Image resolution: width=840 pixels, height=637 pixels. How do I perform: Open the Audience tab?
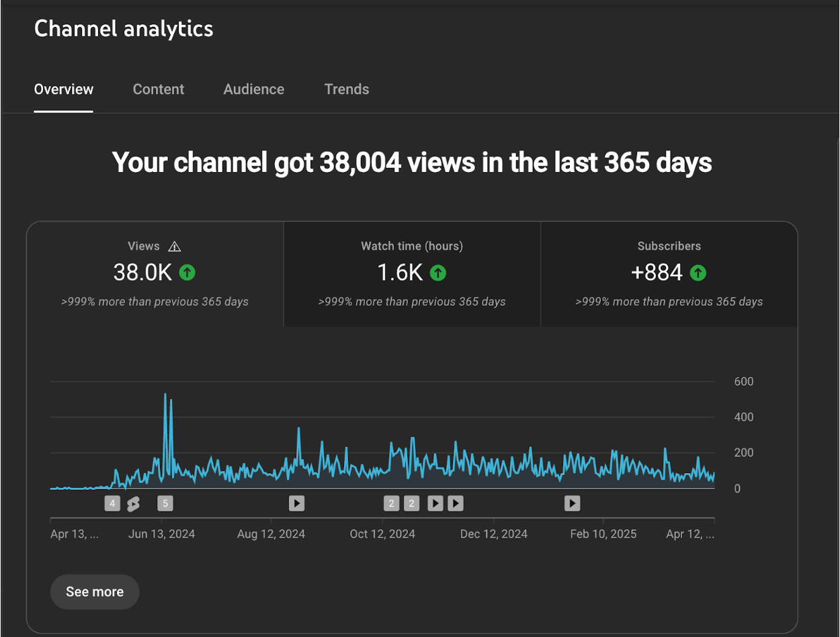[254, 89]
